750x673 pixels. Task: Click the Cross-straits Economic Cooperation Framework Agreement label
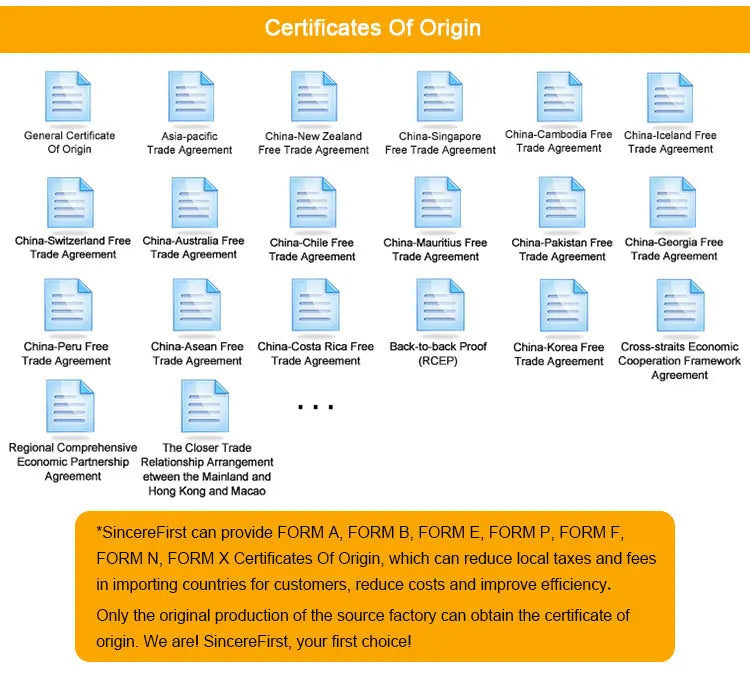pyautogui.click(x=679, y=361)
